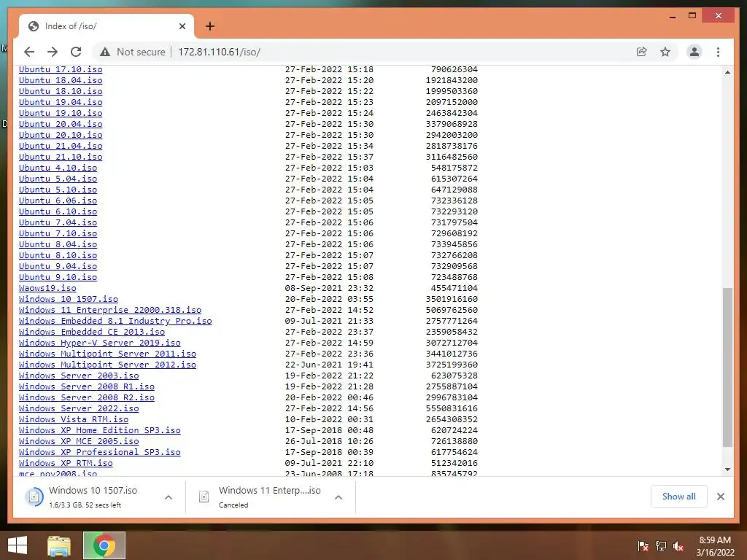Go back to the previous page
Image resolution: width=747 pixels, height=560 pixels.
(29, 52)
